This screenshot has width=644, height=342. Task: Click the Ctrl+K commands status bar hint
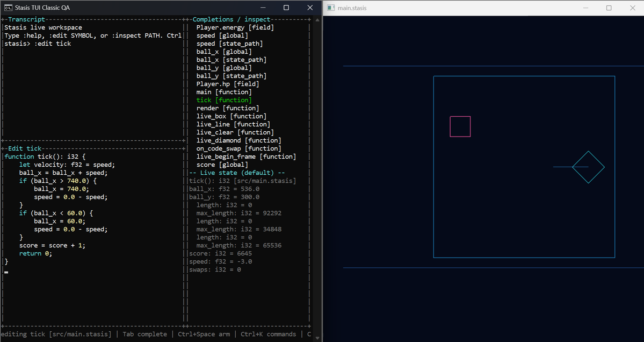(x=268, y=334)
